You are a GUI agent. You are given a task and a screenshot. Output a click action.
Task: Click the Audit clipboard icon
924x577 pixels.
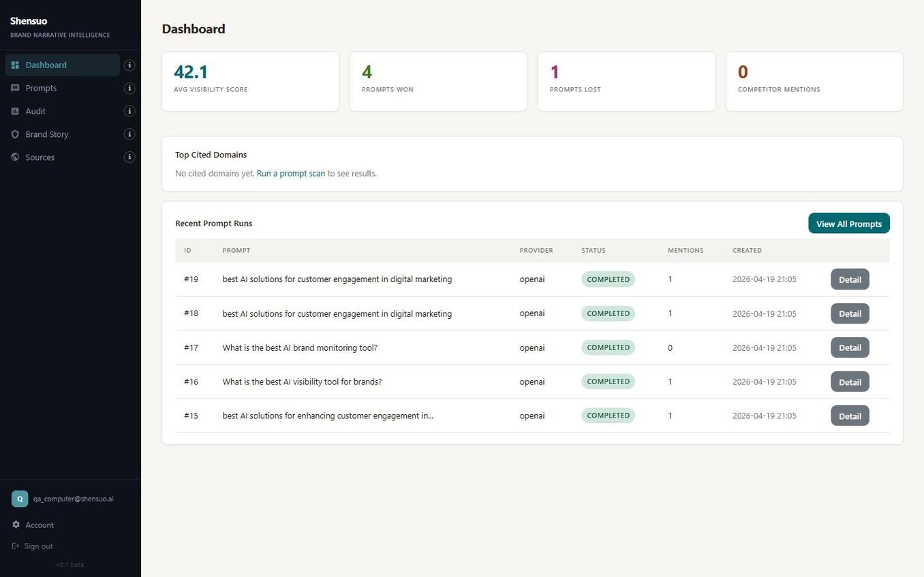pos(16,111)
